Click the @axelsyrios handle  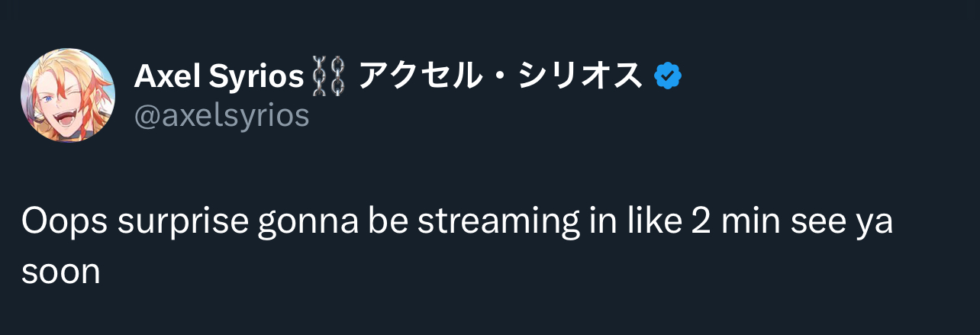(x=222, y=115)
